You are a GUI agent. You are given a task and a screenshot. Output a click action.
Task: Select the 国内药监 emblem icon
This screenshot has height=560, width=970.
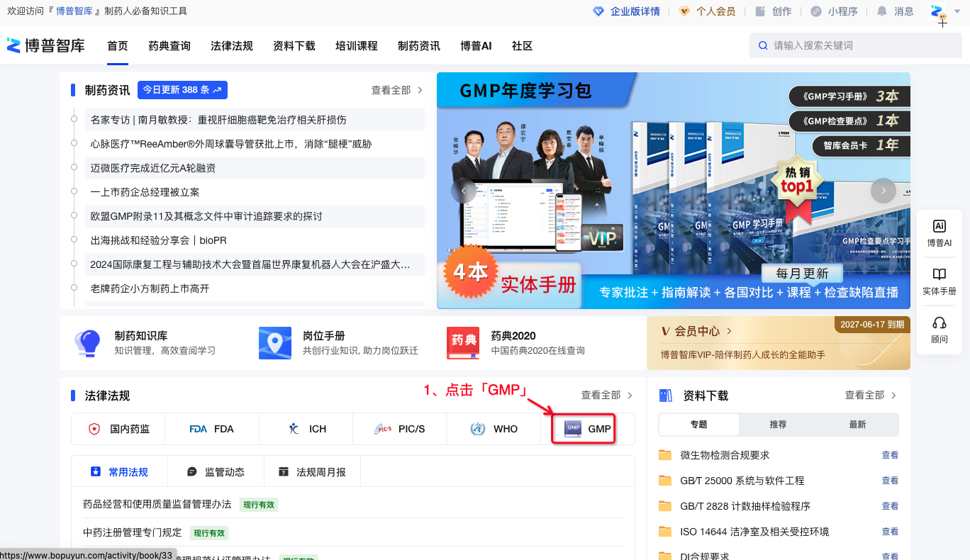[94, 429]
